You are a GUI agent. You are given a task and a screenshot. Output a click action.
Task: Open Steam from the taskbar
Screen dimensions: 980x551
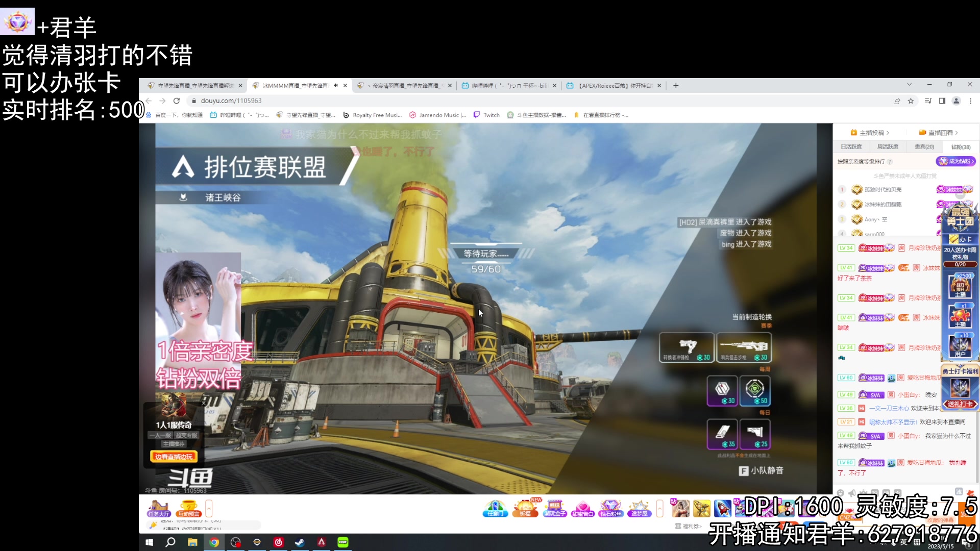300,542
